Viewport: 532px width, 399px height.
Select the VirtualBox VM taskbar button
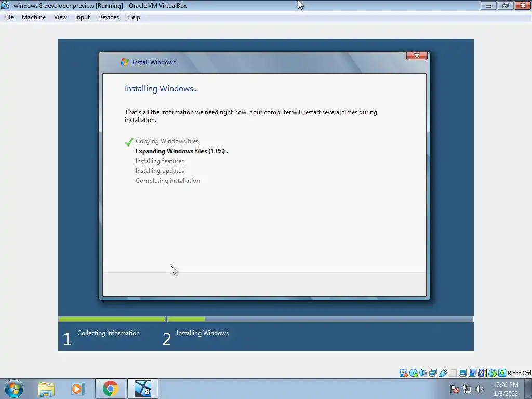point(142,389)
